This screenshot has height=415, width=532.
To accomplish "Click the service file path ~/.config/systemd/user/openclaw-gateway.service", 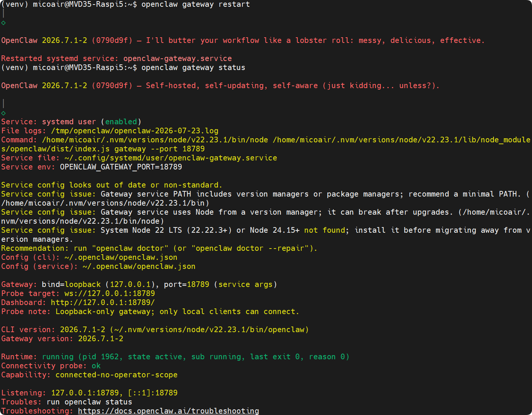I will coord(171,158).
